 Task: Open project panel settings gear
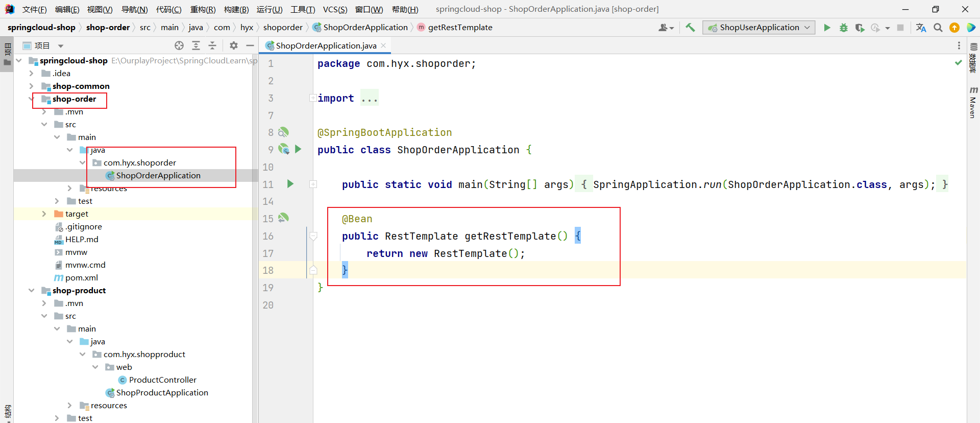point(234,45)
